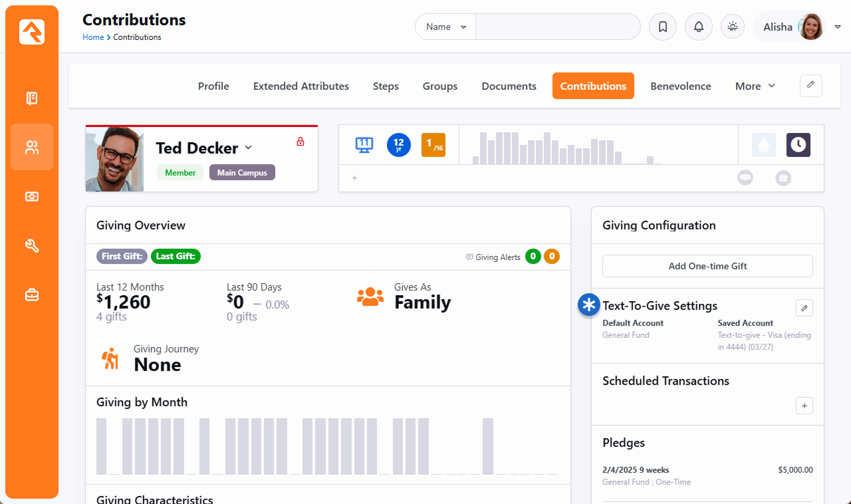Click the bookmark icon in header
The height and width of the screenshot is (504, 851).
point(662,27)
